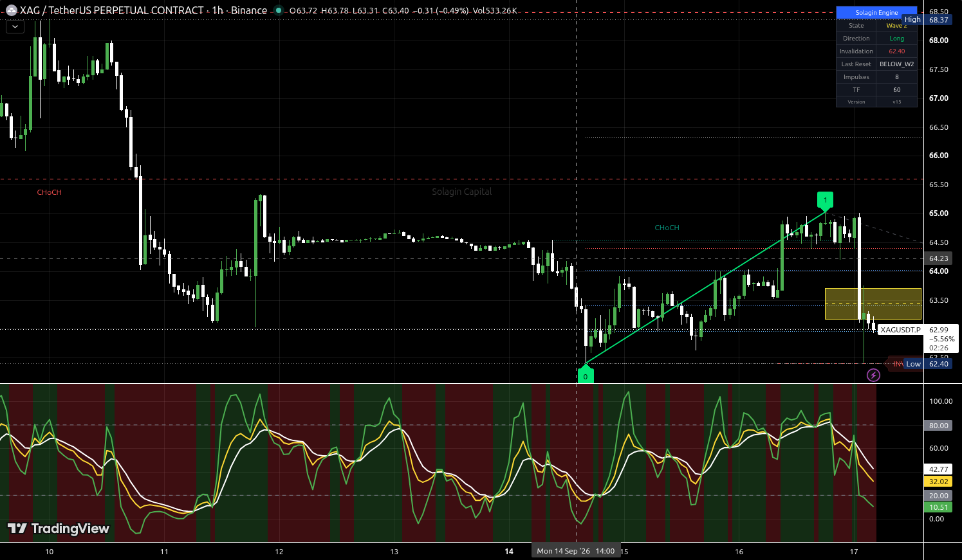Click the date label 16 on time axis

(x=739, y=552)
